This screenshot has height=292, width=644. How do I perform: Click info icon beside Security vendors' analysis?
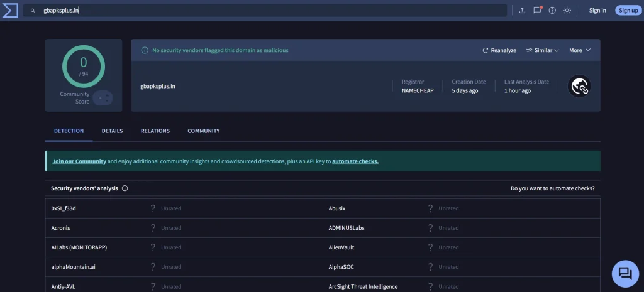tap(125, 188)
